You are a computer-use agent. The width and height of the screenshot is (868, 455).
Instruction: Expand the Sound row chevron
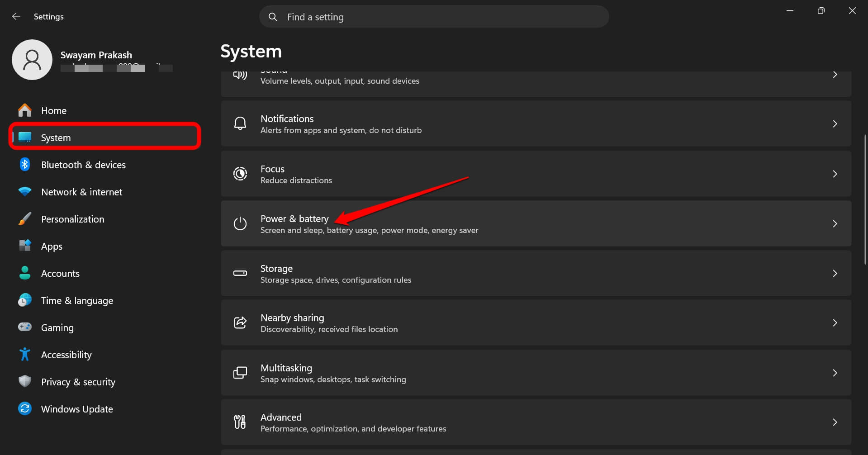tap(835, 75)
